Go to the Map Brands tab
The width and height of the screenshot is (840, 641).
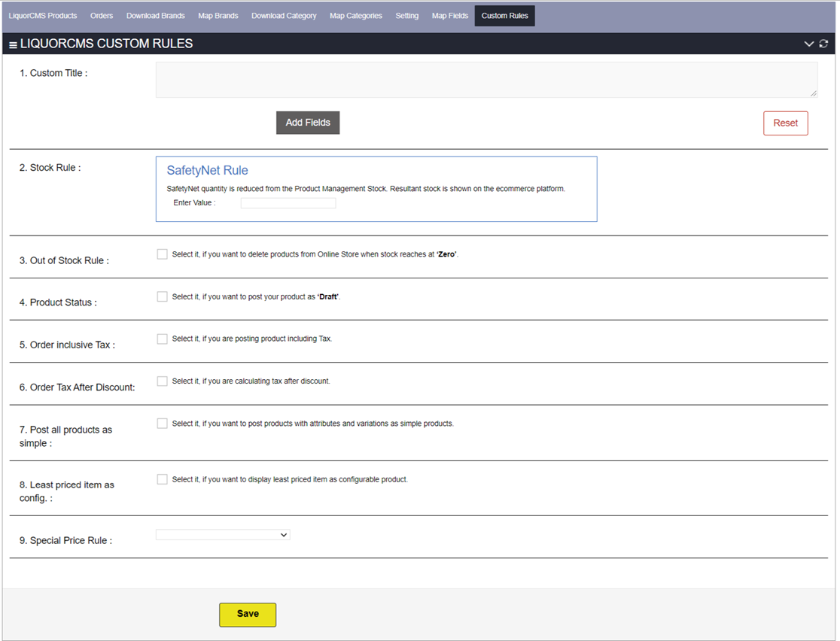[218, 16]
